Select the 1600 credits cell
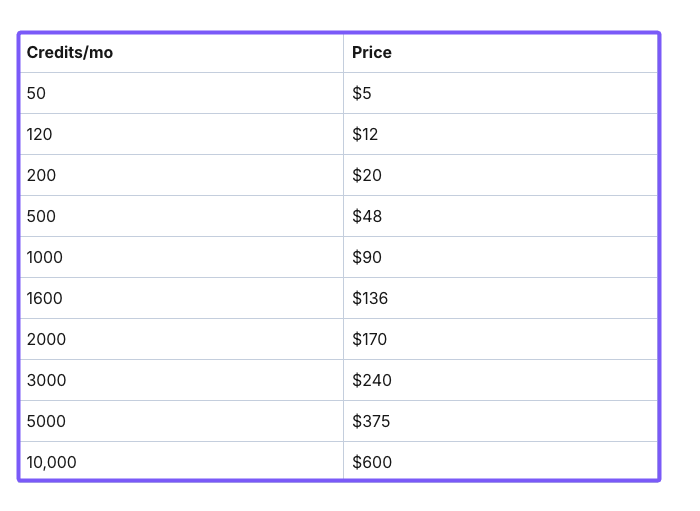This screenshot has width=700, height=511. (45, 298)
